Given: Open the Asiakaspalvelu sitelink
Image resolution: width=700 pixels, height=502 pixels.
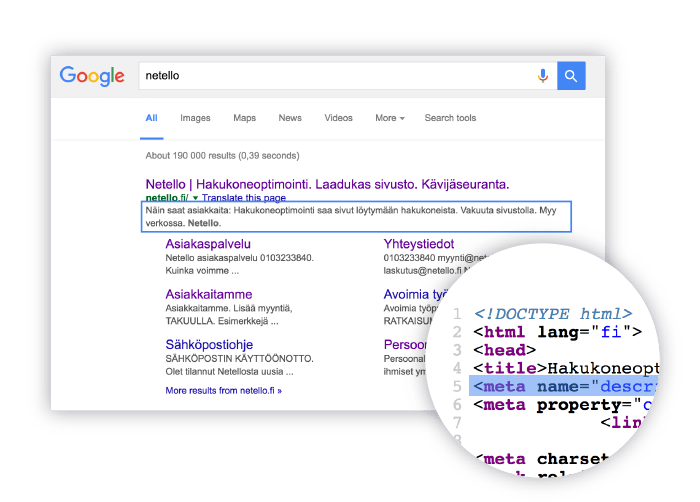Looking at the screenshot, I should tap(208, 244).
